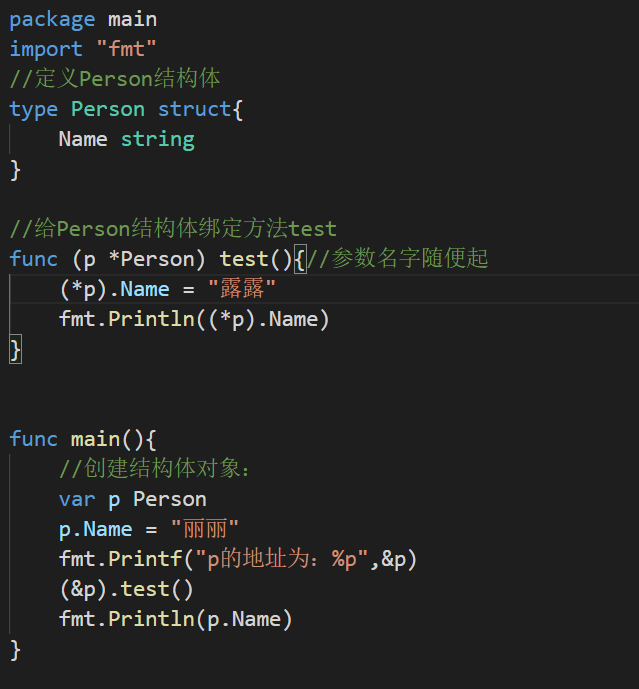Click the Name field in struct
Viewport: 639px width, 689px height.
(83, 139)
